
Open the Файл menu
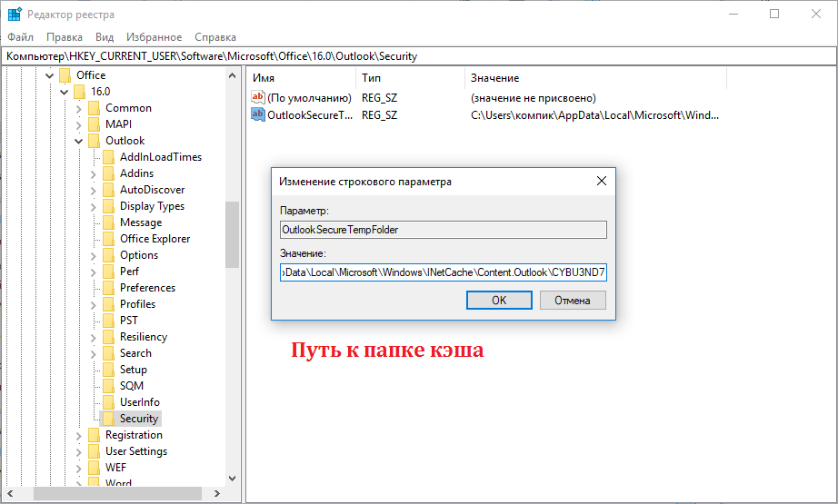point(20,37)
